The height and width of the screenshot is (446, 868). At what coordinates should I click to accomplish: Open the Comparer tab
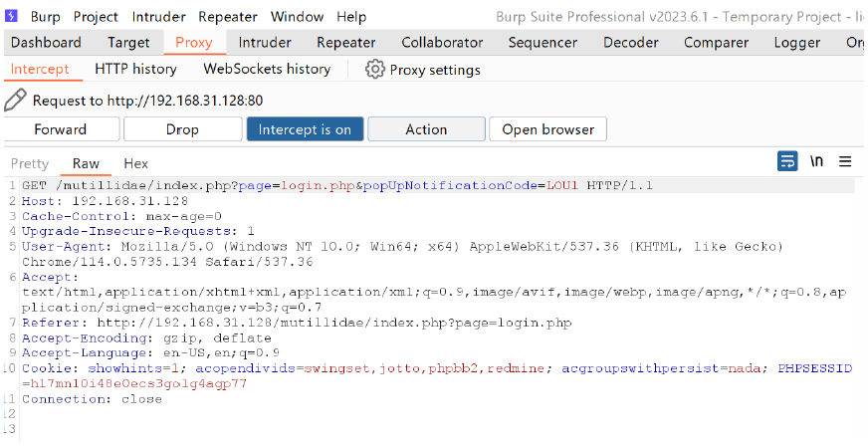pos(716,43)
